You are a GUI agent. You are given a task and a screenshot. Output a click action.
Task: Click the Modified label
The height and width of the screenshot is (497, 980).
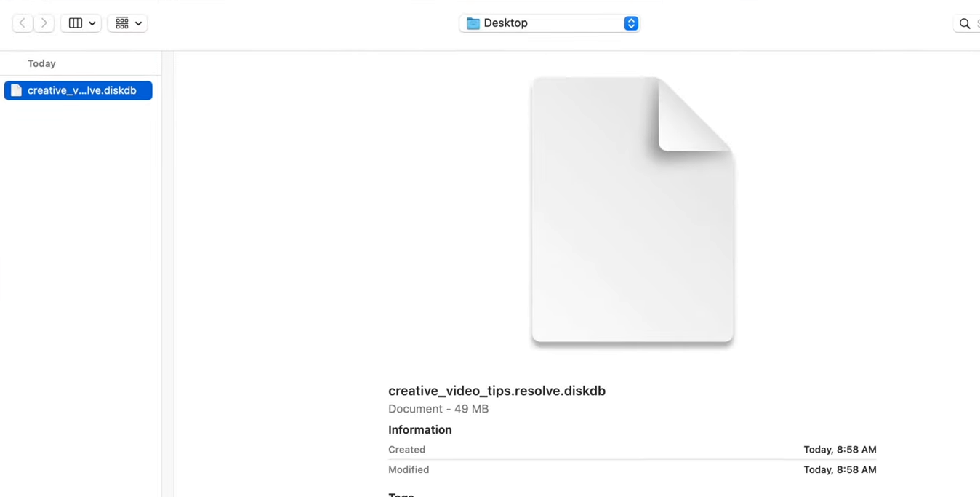409,470
